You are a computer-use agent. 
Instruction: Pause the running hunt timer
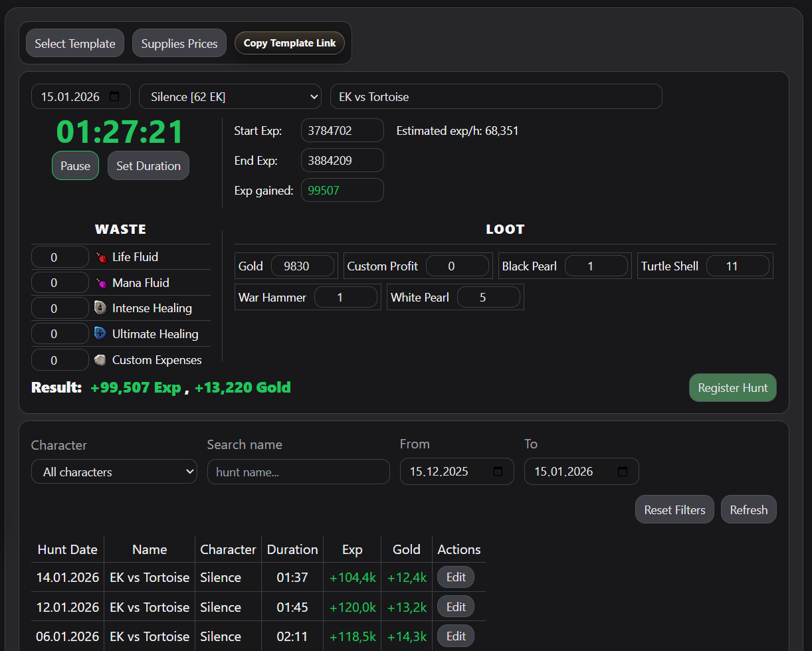75,166
